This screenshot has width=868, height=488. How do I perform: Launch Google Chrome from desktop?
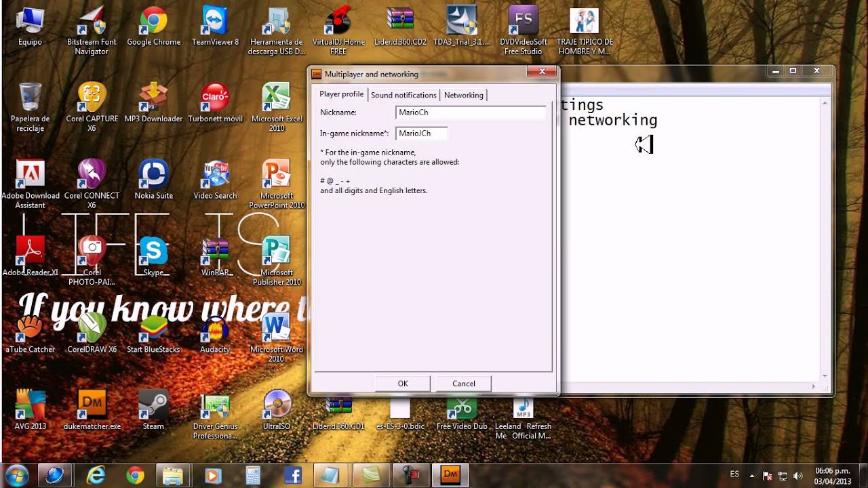[x=153, y=26]
